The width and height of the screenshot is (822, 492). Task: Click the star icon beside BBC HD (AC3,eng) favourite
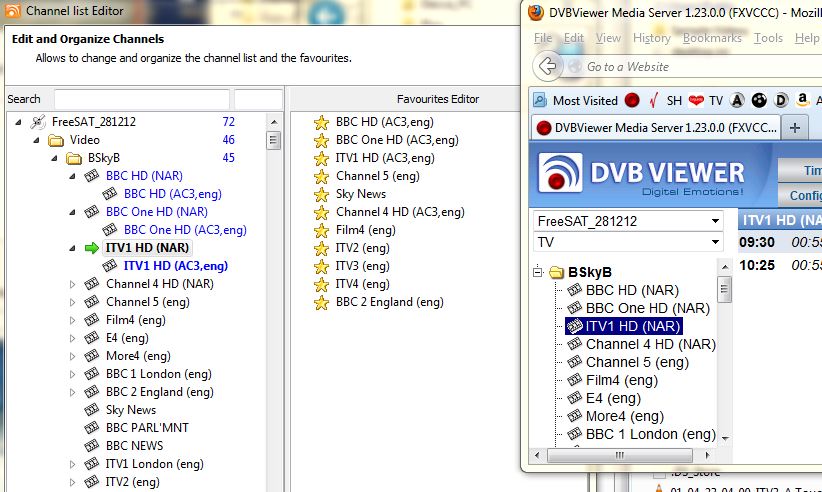[x=321, y=123]
